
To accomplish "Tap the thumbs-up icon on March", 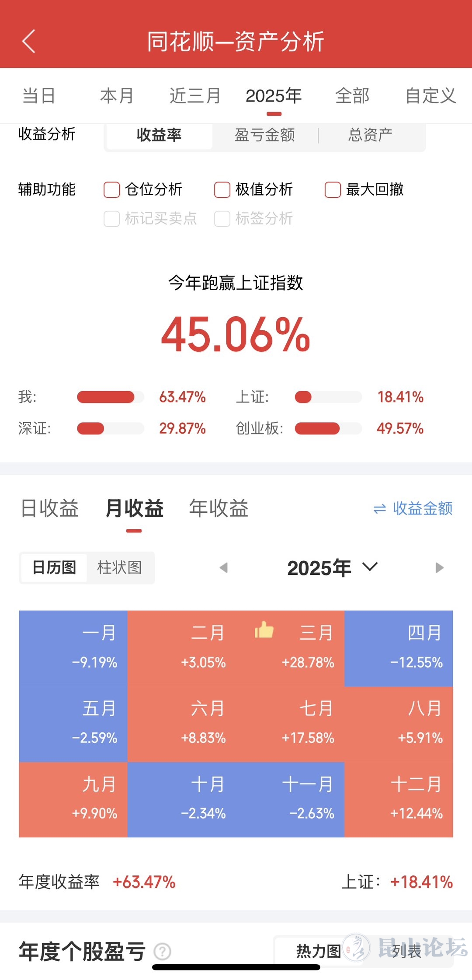I will tap(264, 630).
